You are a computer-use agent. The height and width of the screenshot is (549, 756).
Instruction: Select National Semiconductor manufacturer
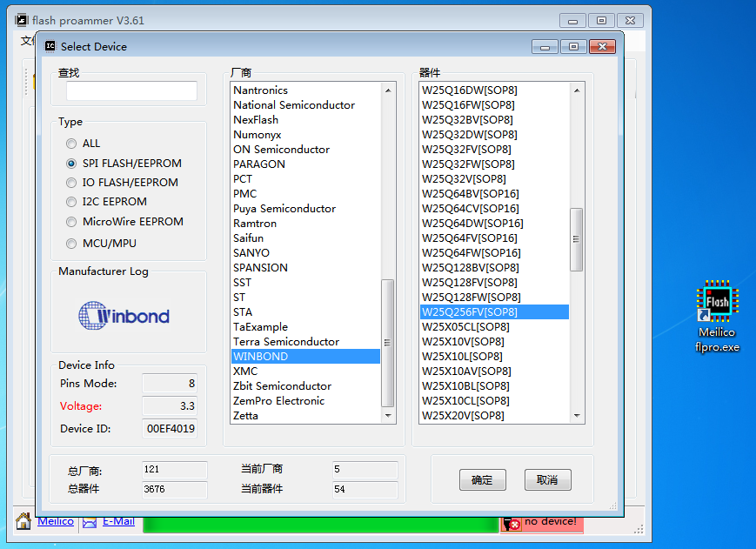tap(305, 105)
